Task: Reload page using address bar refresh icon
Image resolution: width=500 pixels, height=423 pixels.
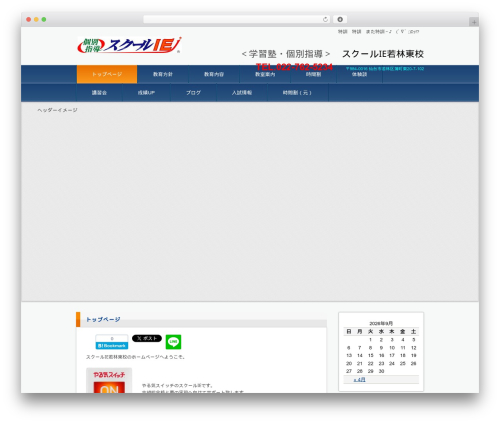Action: click(325, 19)
